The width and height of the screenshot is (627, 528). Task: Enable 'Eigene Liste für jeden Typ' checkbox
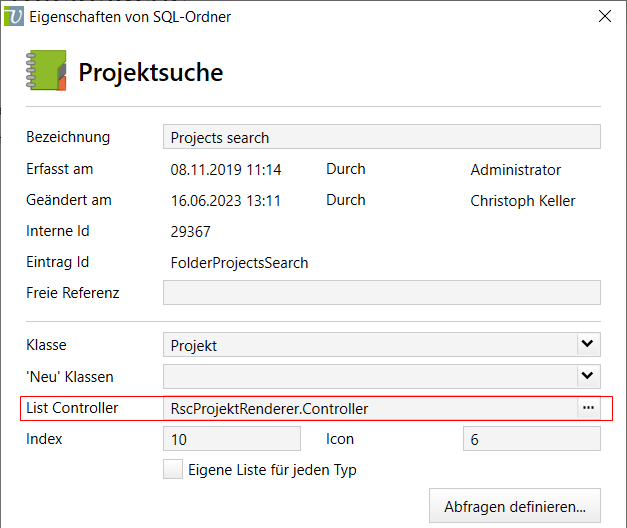(x=173, y=469)
